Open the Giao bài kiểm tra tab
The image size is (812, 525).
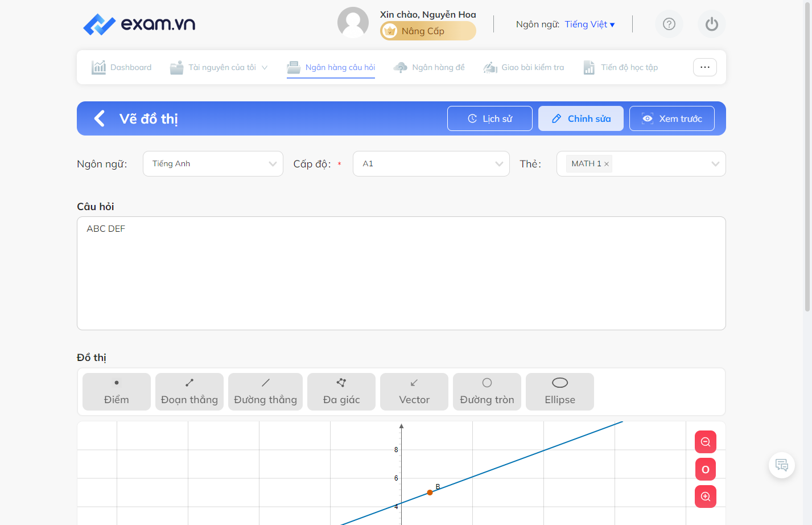click(524, 67)
